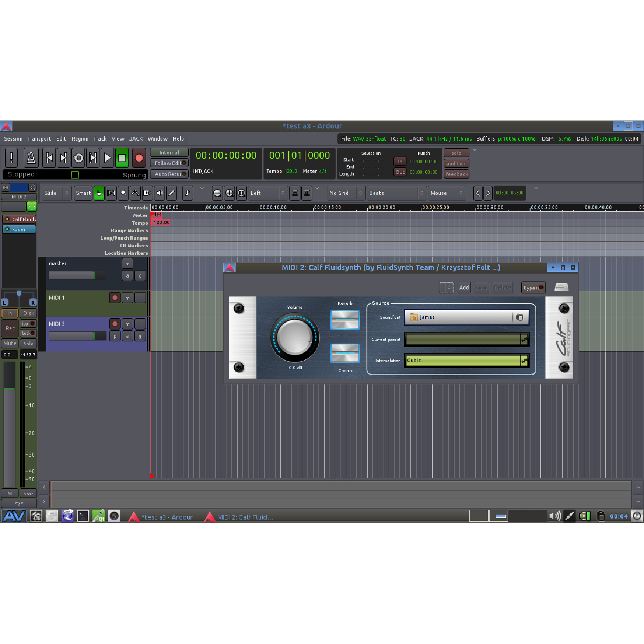Select the Audition speaker tool

coord(160,193)
